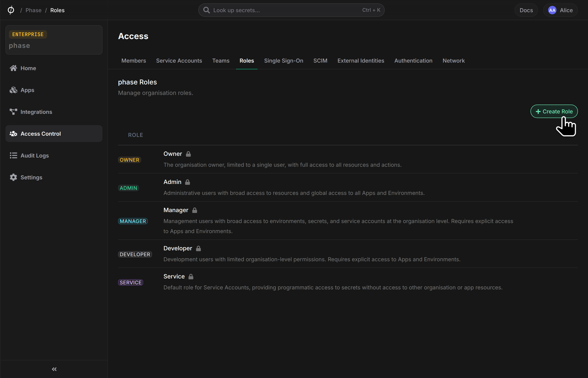Viewport: 588px width, 378px height.
Task: Click the lock icon beside Service
Action: [x=191, y=276]
